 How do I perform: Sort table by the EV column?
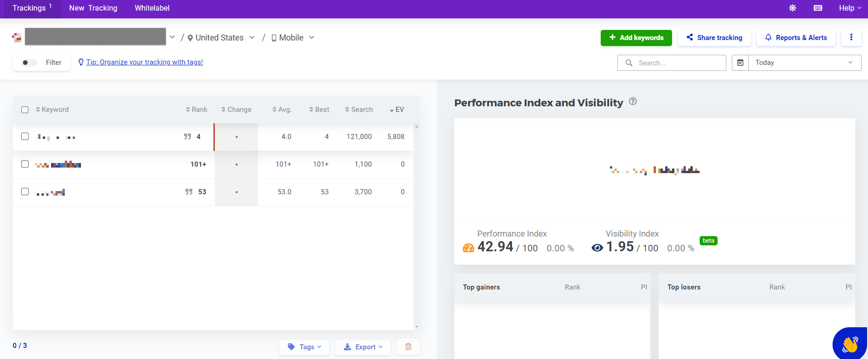coord(397,110)
